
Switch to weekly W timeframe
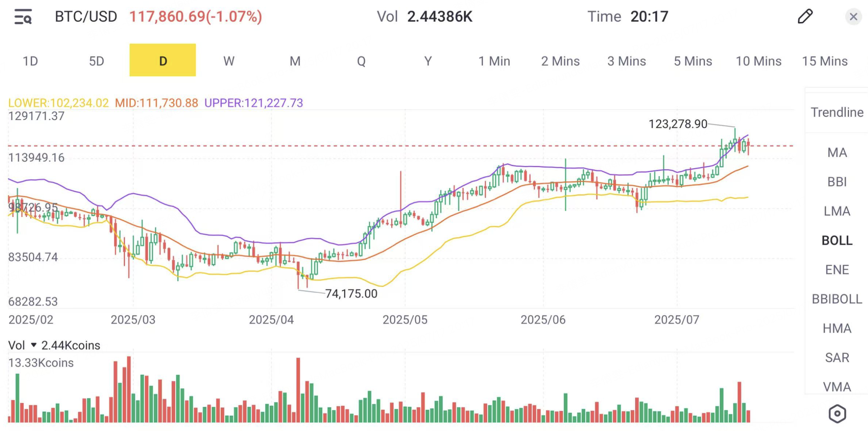click(229, 61)
